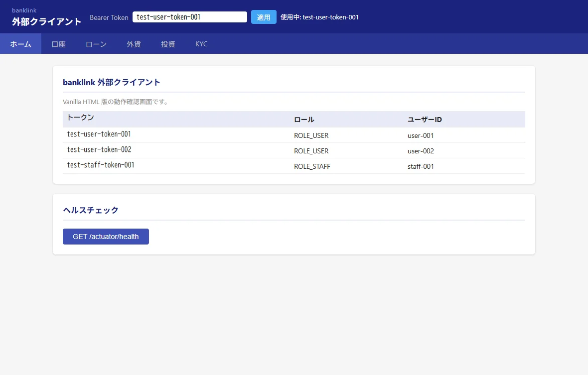Select the test-user-token-001 table cell
This screenshot has width=588, height=375.
[176, 135]
